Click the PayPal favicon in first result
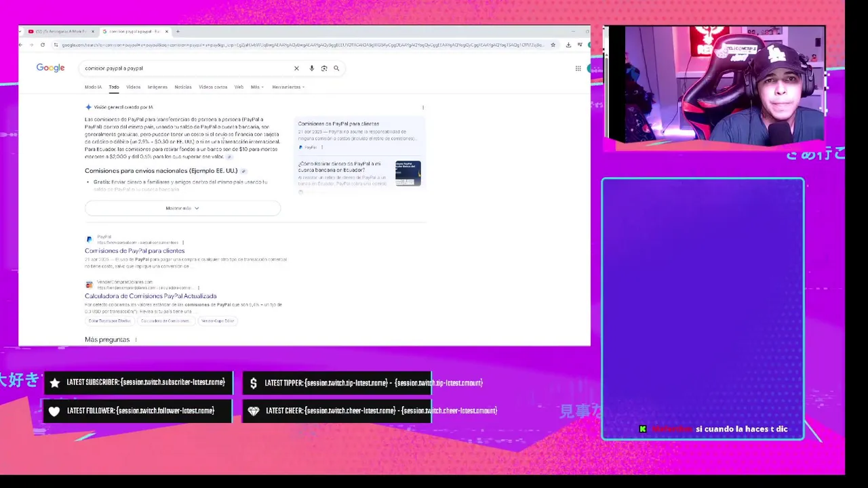868x488 pixels. (89, 239)
